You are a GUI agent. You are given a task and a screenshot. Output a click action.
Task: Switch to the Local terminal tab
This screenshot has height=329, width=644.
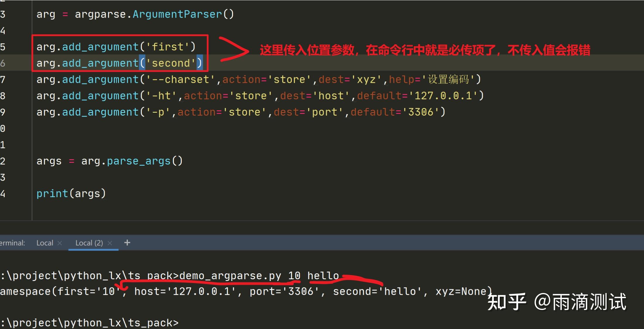[x=44, y=243]
